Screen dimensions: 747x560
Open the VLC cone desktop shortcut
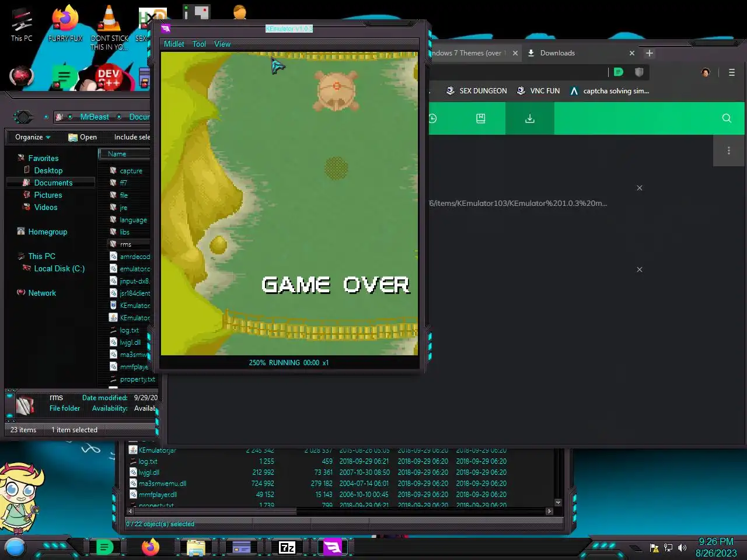pos(109,27)
